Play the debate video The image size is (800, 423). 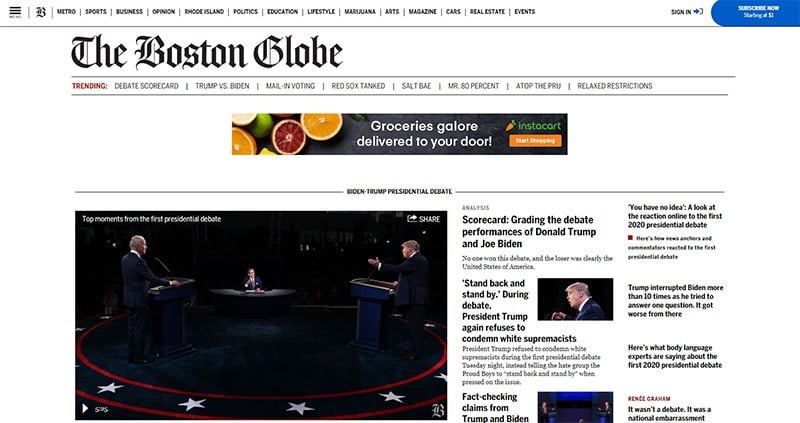(85, 409)
